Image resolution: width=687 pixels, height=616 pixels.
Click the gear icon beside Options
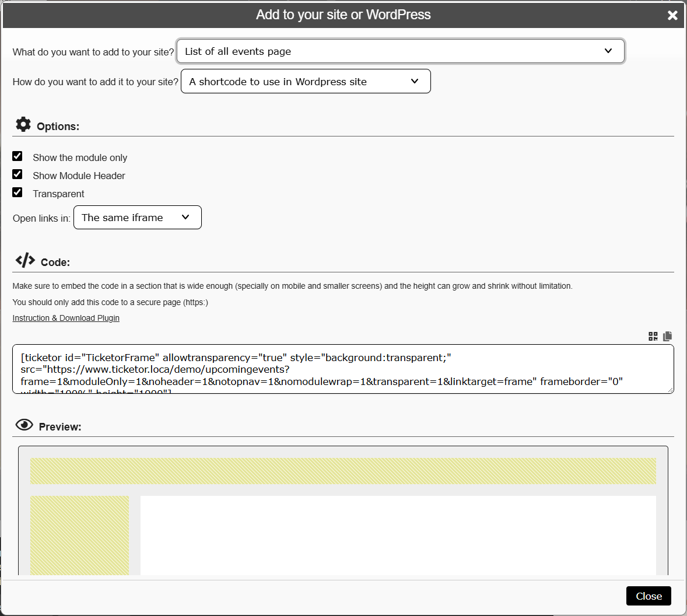pyautogui.click(x=23, y=124)
